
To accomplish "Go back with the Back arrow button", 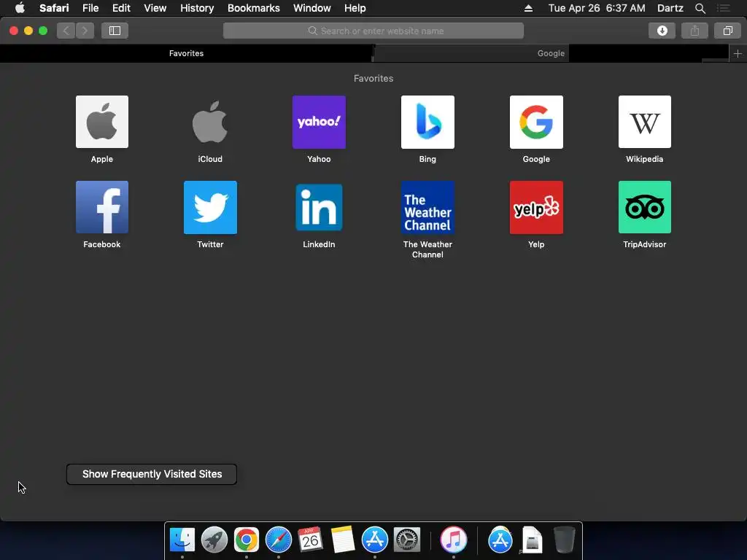I will pyautogui.click(x=66, y=31).
